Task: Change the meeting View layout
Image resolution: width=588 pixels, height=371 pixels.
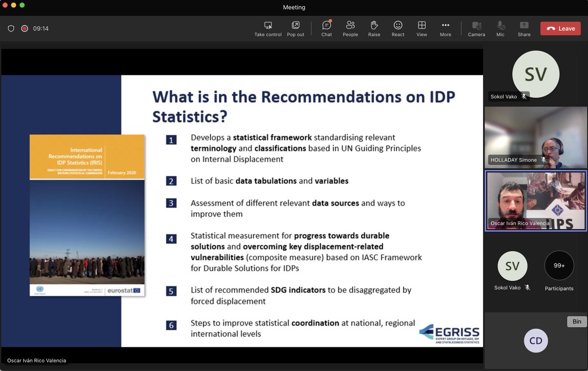Action: (421, 29)
